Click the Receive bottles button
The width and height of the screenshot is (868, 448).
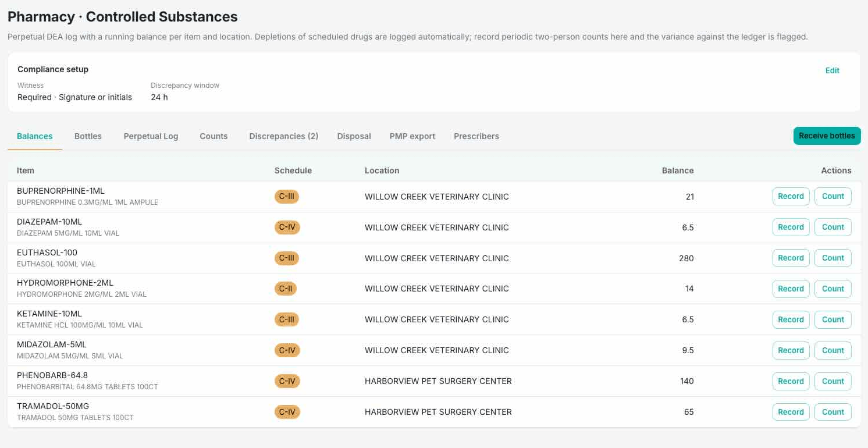point(827,136)
